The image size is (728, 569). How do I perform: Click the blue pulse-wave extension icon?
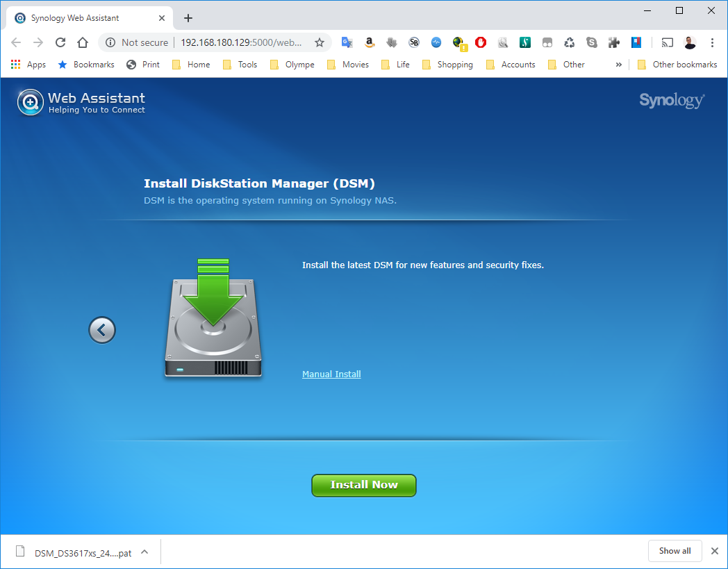(x=436, y=42)
